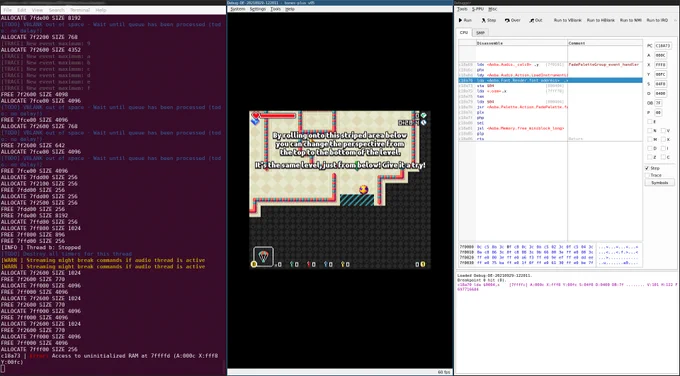Click the striped perspective-switch area
Image resolution: width=680 pixels, height=376 pixels.
coord(357,200)
